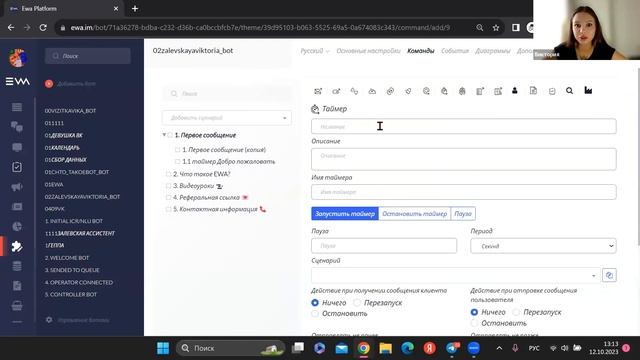This screenshot has height=360, width=640.
Task: Open the Добавить сценарий dropdown
Action: 227,118
